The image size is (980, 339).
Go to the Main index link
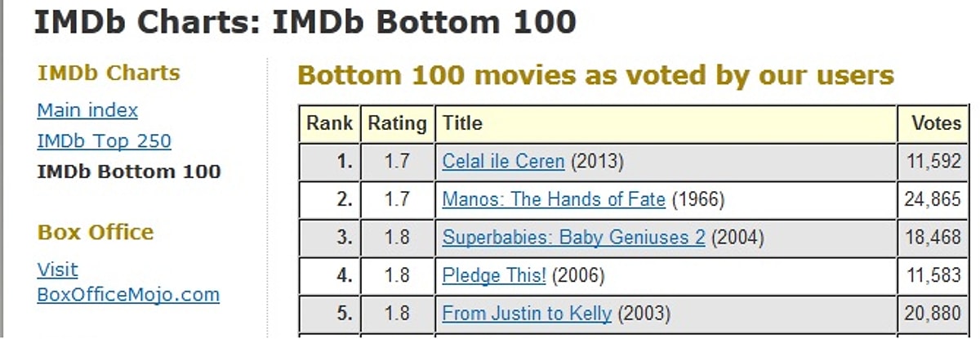coord(87,109)
